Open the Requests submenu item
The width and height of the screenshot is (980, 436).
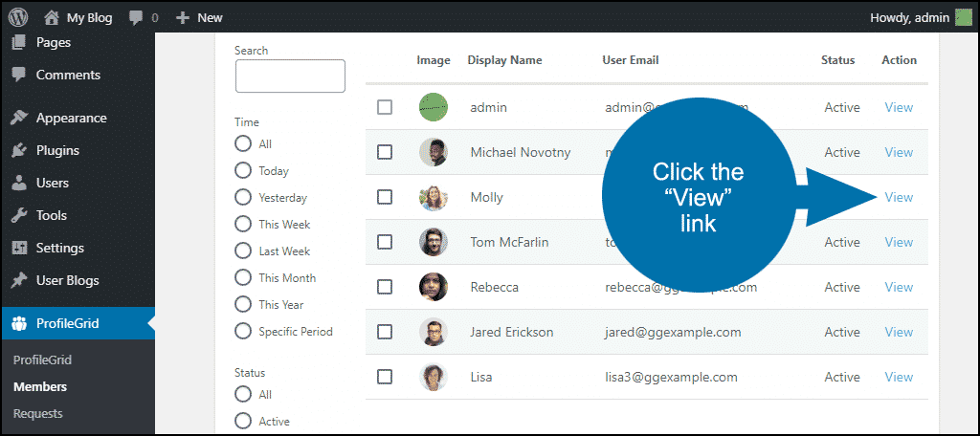pyautogui.click(x=38, y=413)
